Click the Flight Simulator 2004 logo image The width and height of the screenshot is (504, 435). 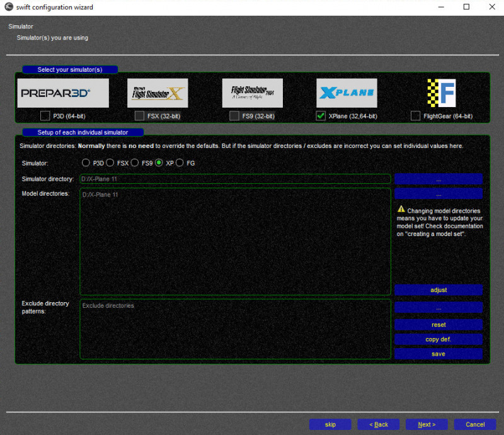coord(252,93)
